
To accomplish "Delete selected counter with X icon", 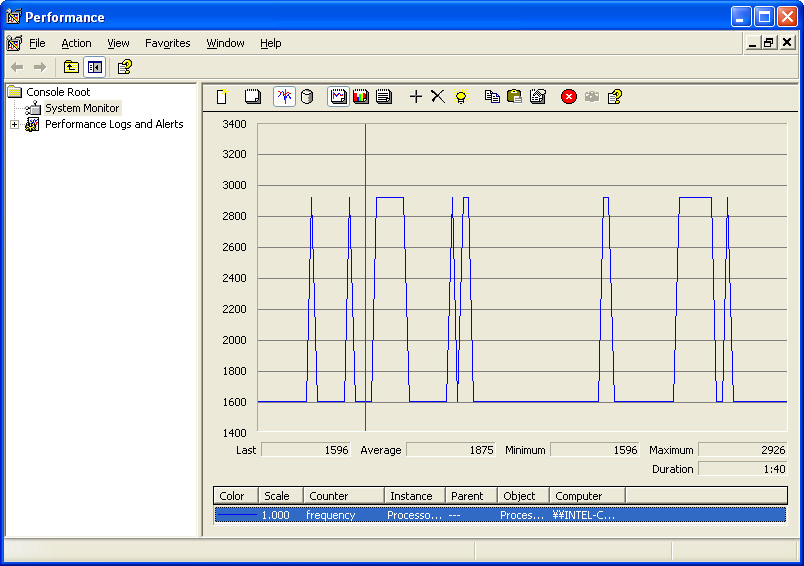I will (437, 97).
